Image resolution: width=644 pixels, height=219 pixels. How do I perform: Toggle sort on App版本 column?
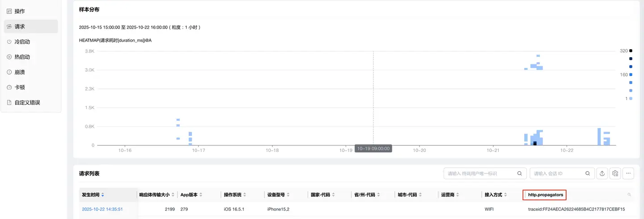[x=201, y=195]
